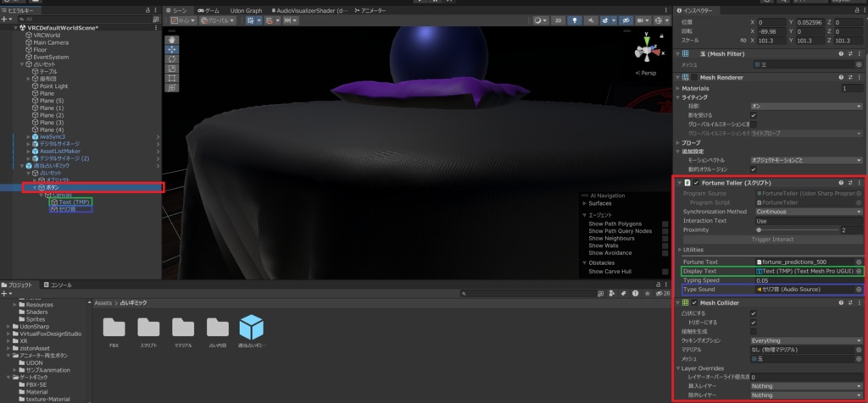The image size is (868, 403).
Task: Toggle Mesh Renderer enabled checkbox
Action: click(x=695, y=78)
